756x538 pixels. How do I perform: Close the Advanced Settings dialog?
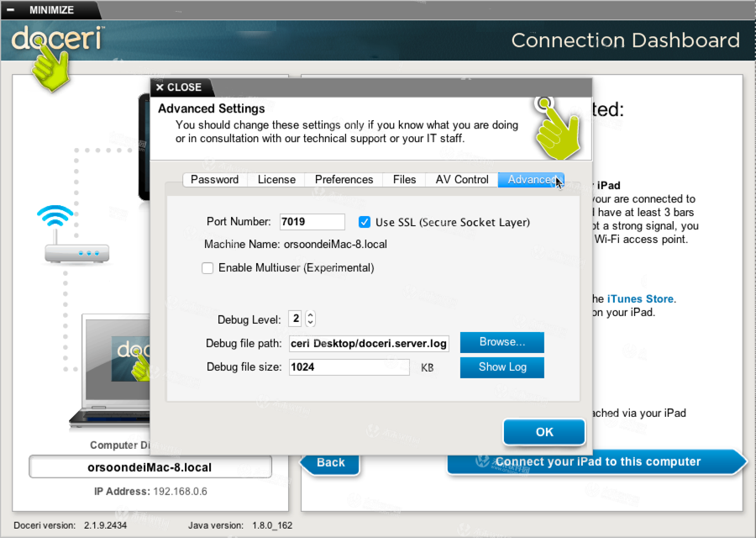(x=179, y=87)
